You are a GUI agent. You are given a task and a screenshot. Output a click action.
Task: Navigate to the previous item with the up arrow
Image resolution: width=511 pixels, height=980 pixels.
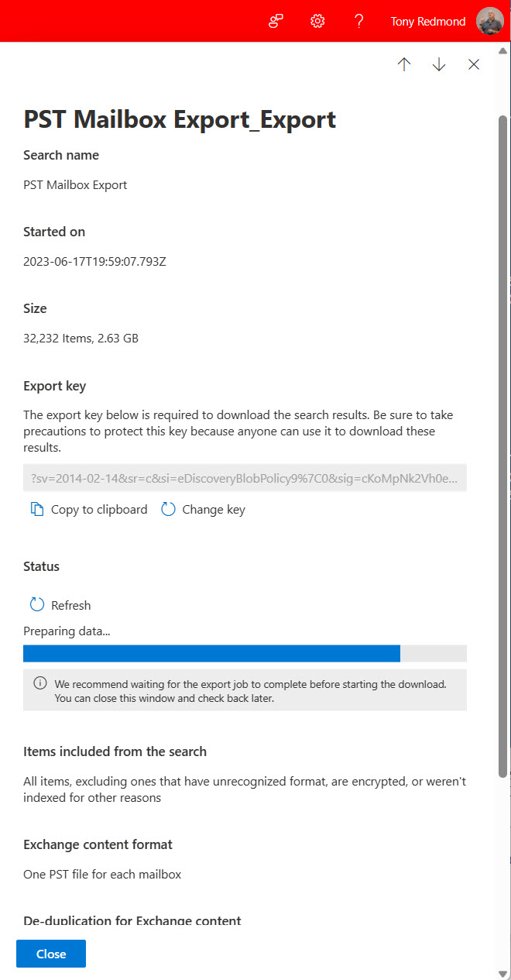tap(404, 64)
